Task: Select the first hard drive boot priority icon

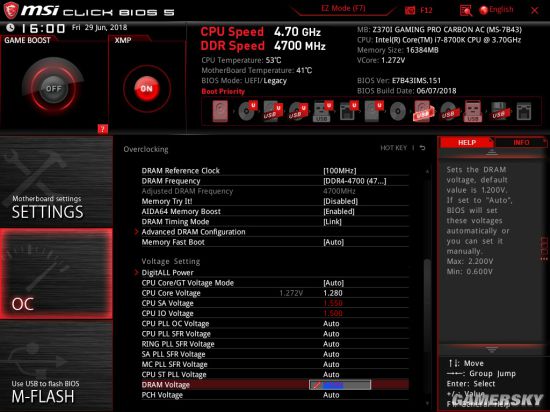Action: coord(220,112)
